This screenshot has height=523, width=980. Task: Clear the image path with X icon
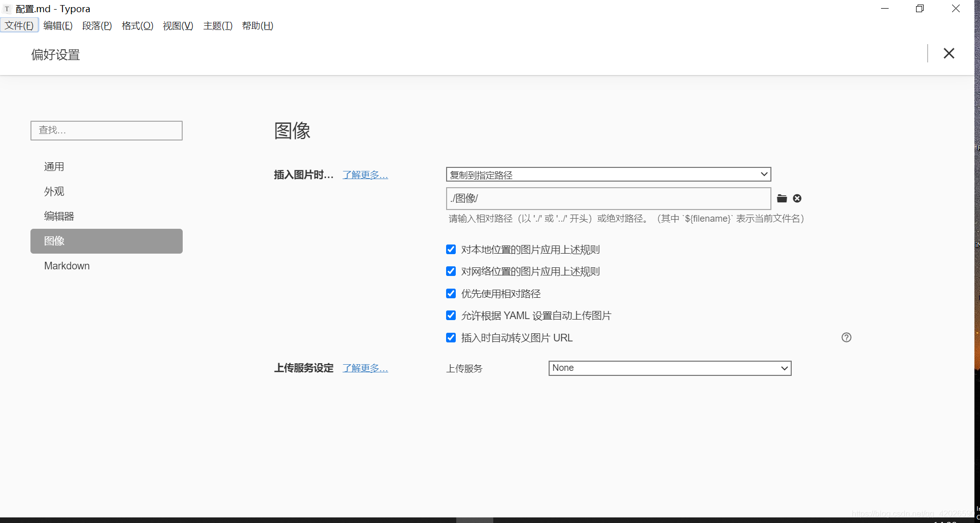tap(797, 198)
